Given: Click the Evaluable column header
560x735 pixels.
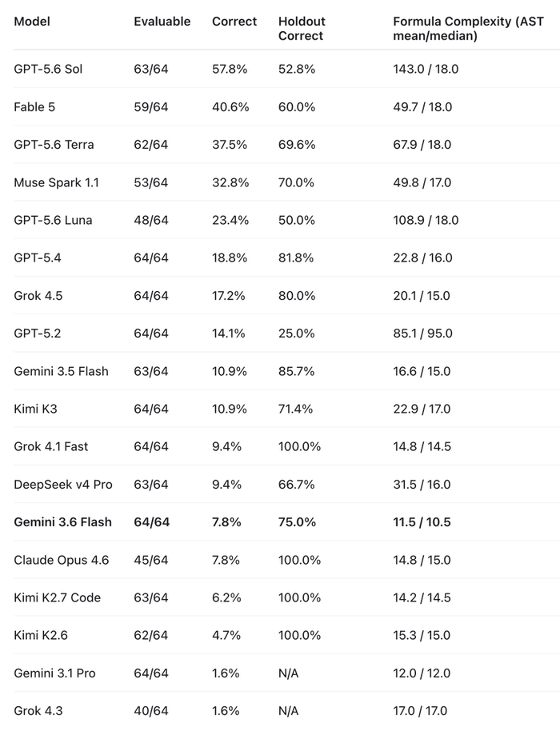Looking at the screenshot, I should tap(162, 22).
